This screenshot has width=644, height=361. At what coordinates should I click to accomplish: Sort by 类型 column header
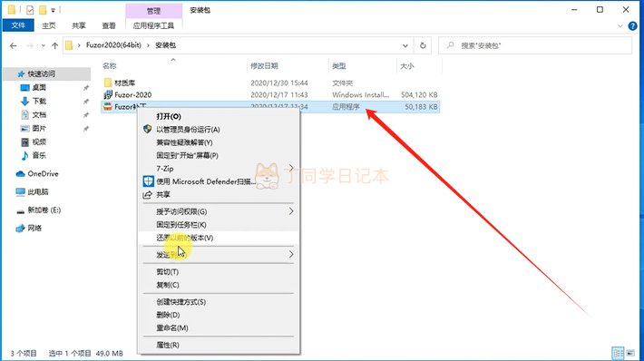[339, 65]
